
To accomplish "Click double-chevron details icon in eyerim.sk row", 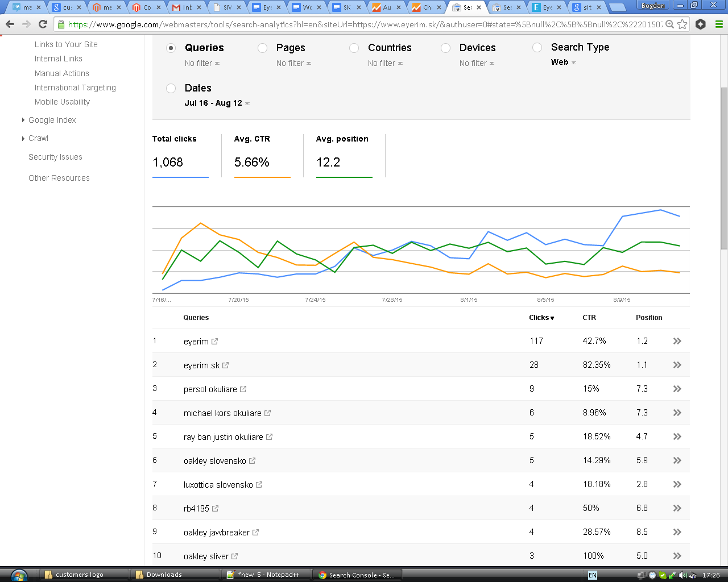I will tap(677, 365).
